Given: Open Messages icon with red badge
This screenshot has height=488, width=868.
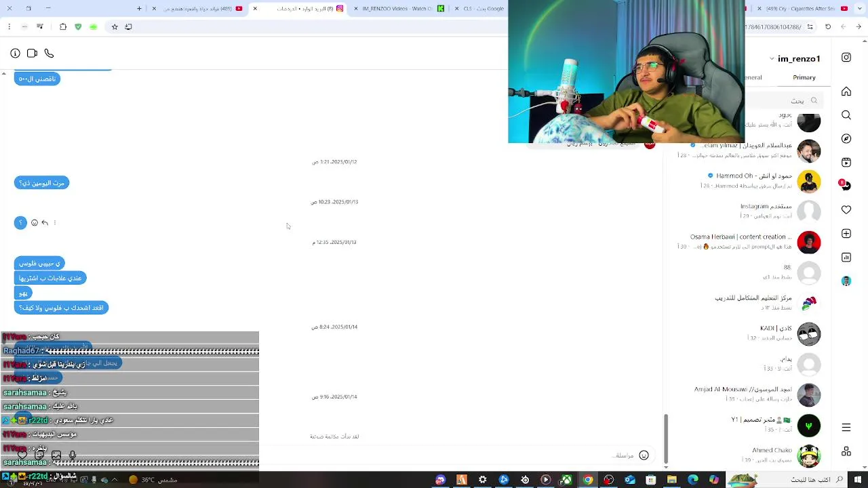Looking at the screenshot, I should click(846, 186).
